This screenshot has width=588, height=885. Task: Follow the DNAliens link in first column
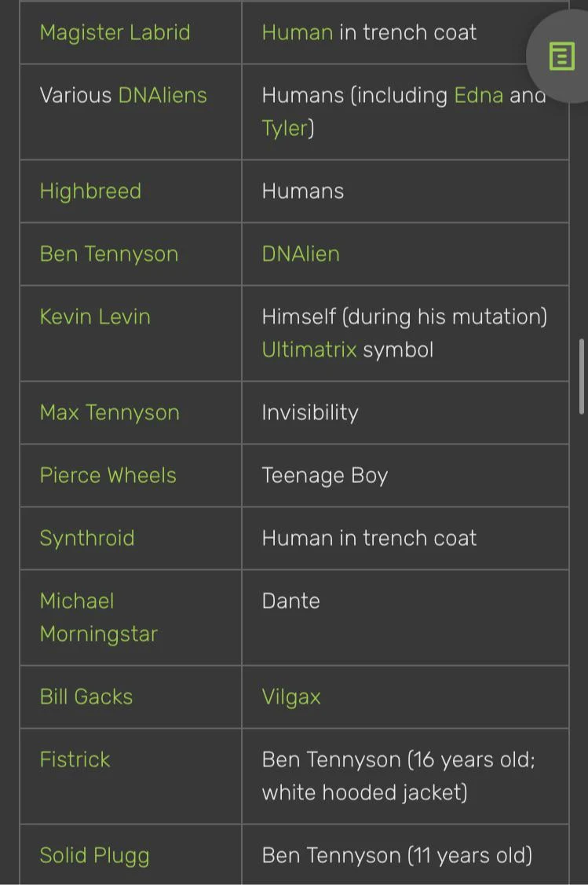[x=163, y=95]
